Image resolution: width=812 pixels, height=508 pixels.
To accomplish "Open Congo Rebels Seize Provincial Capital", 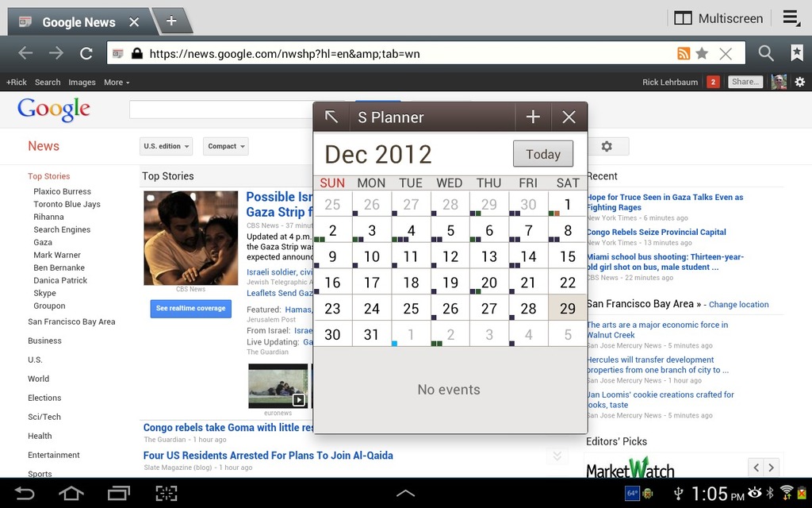I will (x=656, y=233).
